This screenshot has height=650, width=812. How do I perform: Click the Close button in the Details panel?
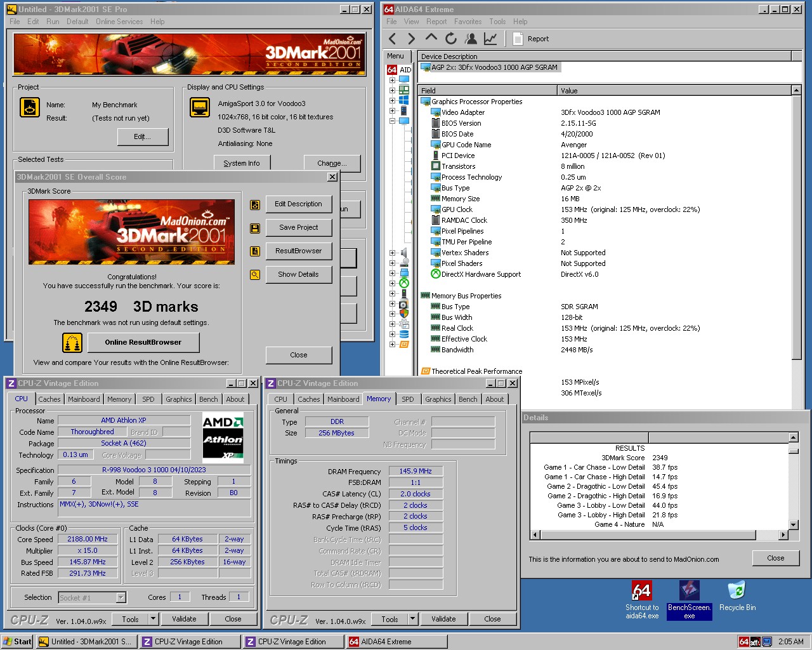pos(776,559)
